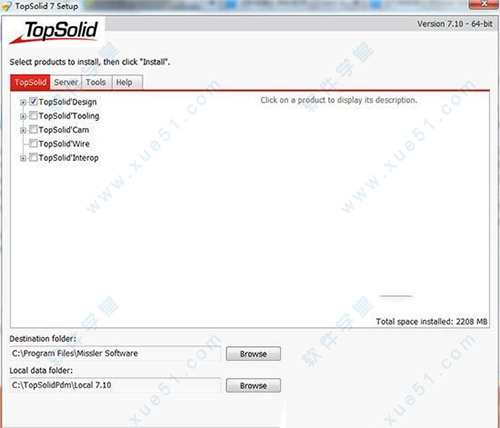The height and width of the screenshot is (428, 500).
Task: Switch to the TopSolid tab
Action: [x=30, y=82]
